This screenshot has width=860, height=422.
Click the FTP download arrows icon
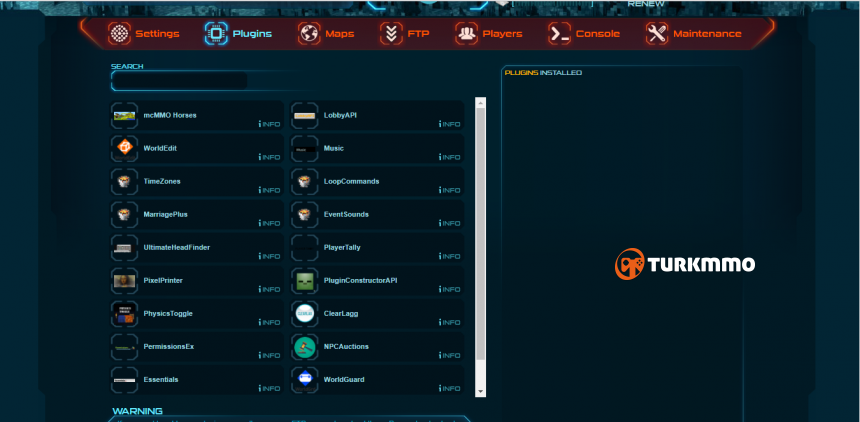pyautogui.click(x=391, y=33)
